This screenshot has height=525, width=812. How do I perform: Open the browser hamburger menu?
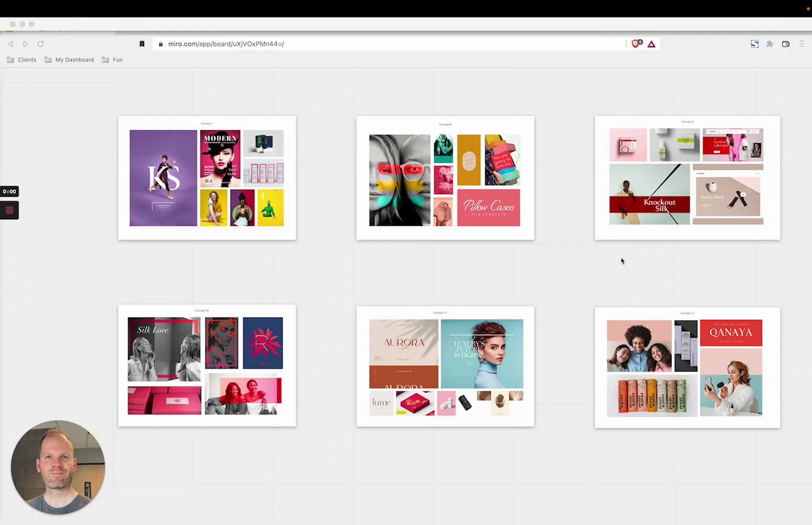tap(802, 44)
